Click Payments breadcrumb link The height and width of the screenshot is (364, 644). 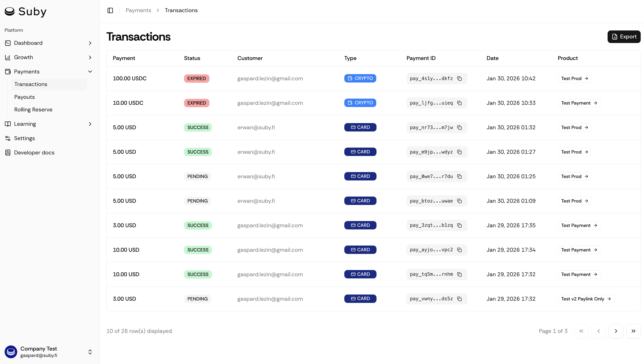tap(138, 10)
